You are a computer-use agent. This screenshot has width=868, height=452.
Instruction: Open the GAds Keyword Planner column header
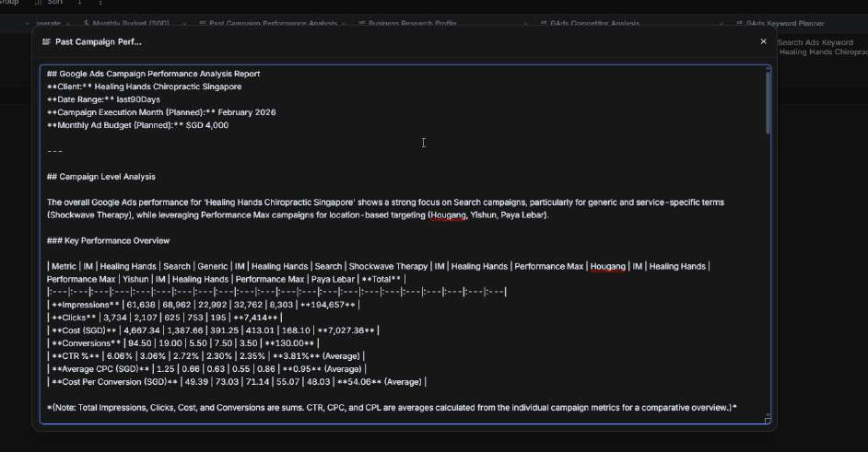pos(785,24)
